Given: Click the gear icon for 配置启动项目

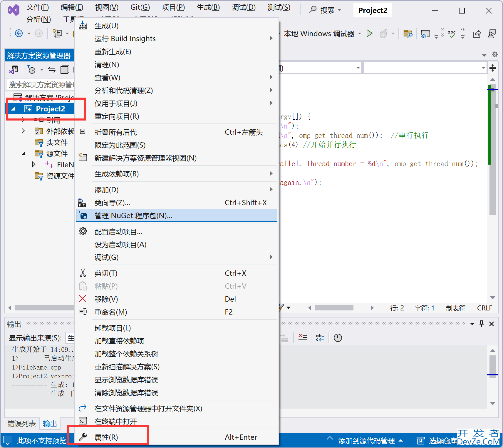Looking at the screenshot, I should (x=83, y=231).
